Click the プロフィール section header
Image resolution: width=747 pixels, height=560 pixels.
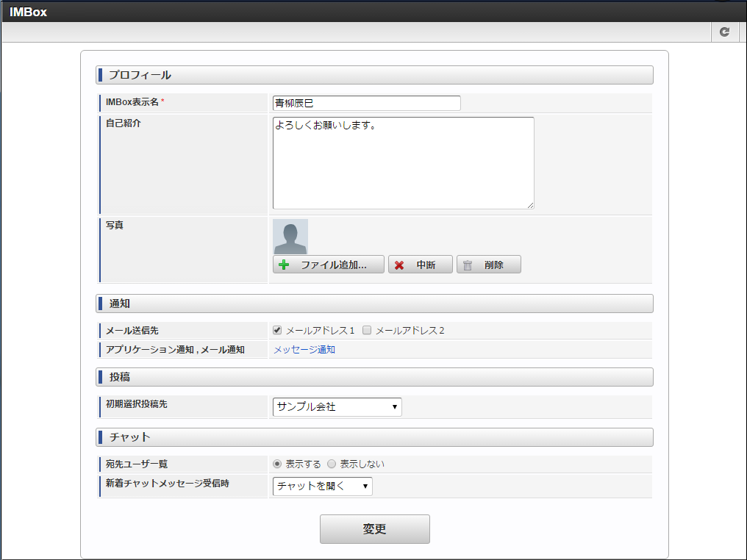(374, 75)
